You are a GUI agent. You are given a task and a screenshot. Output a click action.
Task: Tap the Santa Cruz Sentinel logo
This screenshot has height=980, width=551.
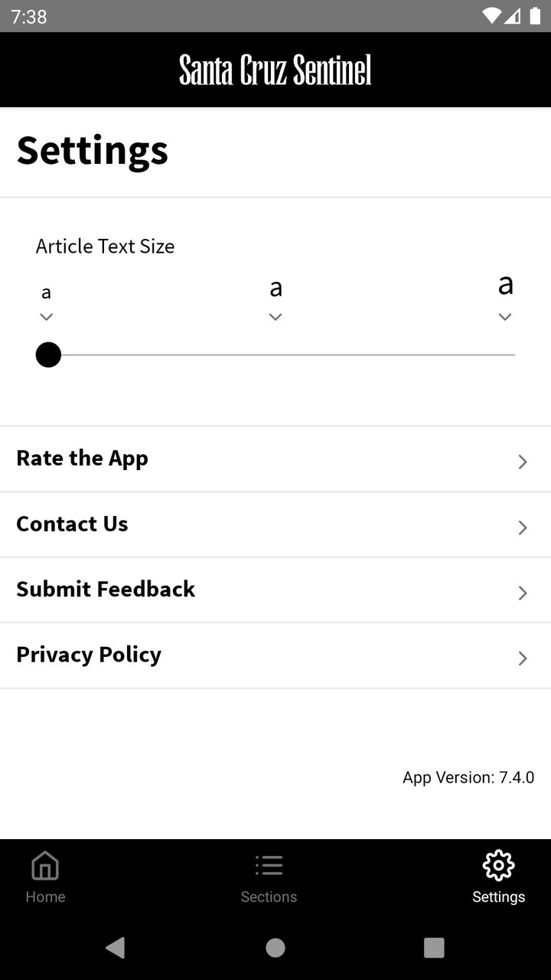point(275,70)
